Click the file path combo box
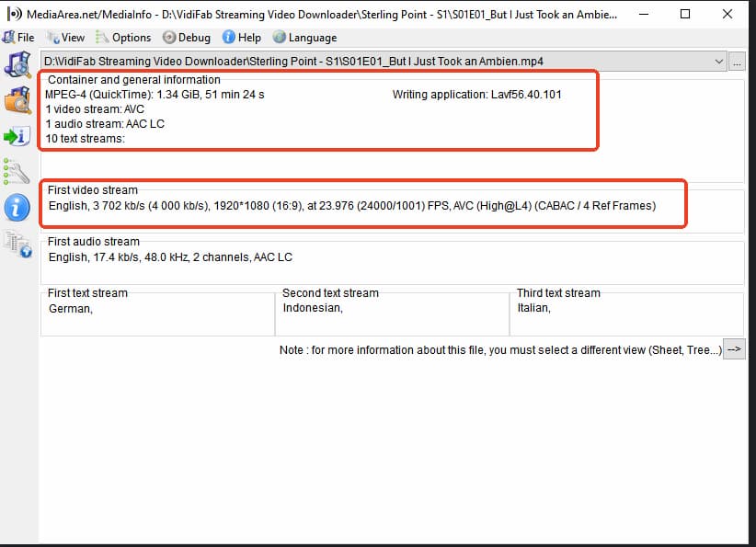 click(384, 62)
